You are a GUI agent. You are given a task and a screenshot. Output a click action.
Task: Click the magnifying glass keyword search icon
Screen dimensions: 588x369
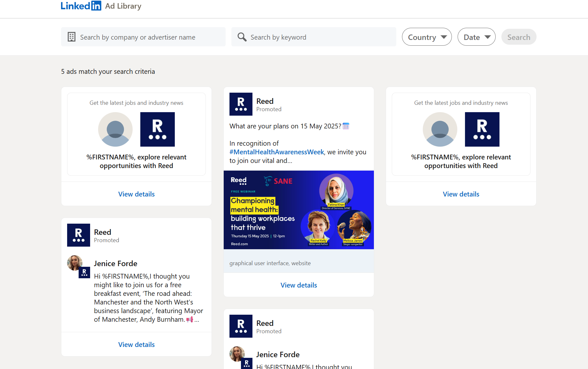click(x=242, y=37)
